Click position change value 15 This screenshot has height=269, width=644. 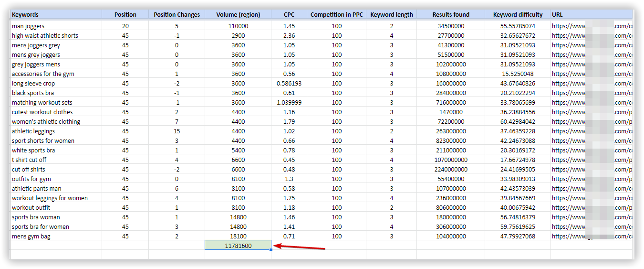pos(177,131)
